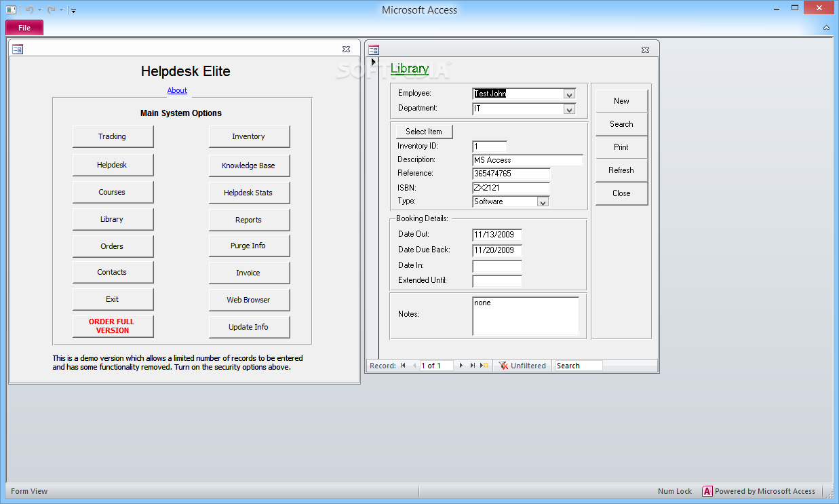Screen dimensions: 839x504
Task: Open the Contacts module
Action: pyautogui.click(x=113, y=272)
